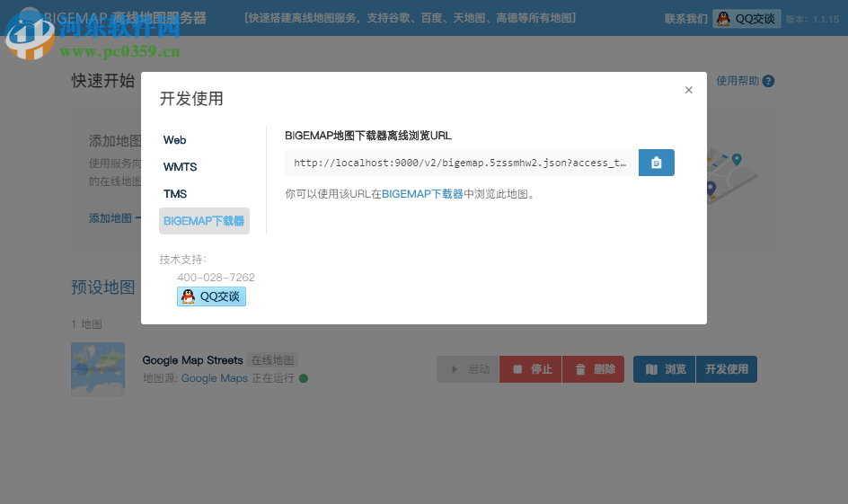Click the red 删除 button
The height and width of the screenshot is (504, 848).
[x=594, y=369]
